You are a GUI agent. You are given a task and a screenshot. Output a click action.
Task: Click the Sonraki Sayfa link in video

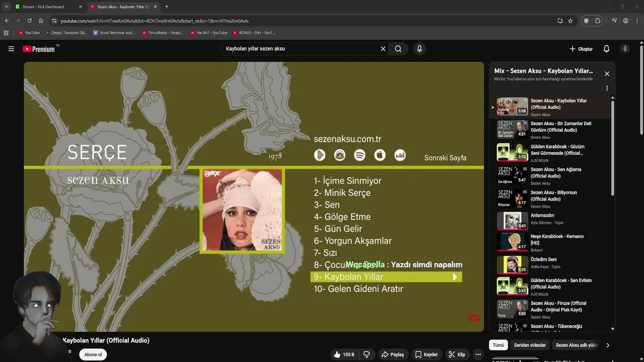445,158
